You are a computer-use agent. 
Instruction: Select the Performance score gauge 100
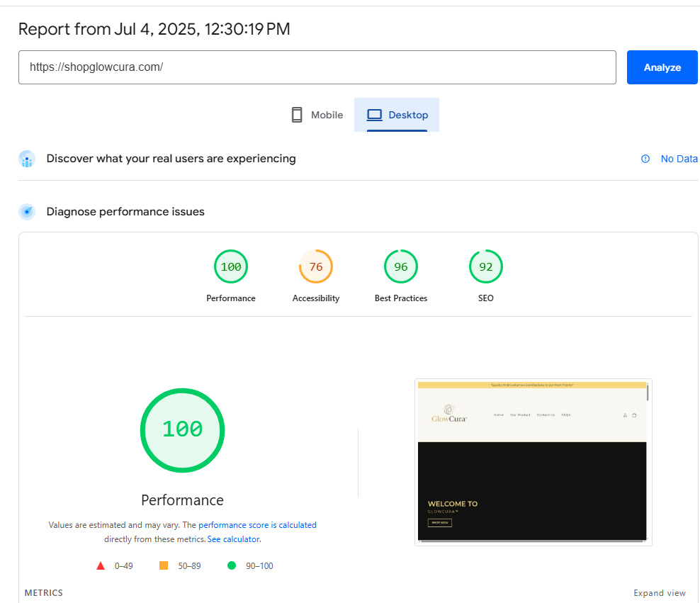[231, 267]
